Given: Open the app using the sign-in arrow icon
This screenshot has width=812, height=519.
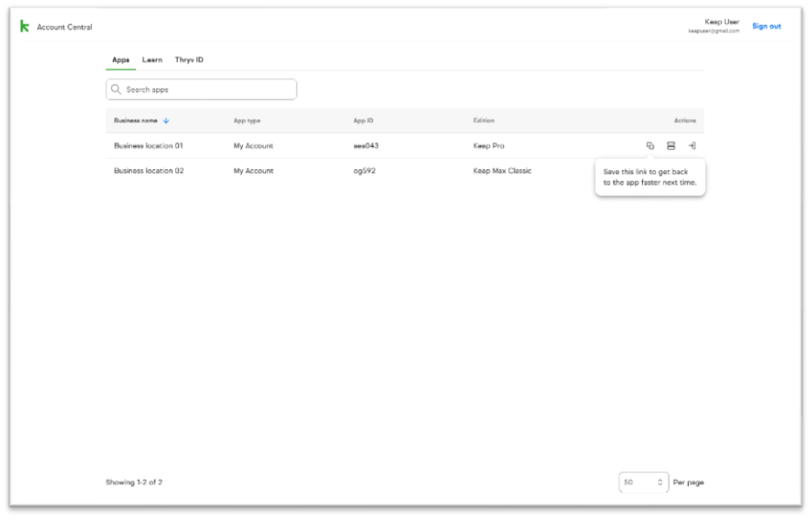Looking at the screenshot, I should click(691, 146).
